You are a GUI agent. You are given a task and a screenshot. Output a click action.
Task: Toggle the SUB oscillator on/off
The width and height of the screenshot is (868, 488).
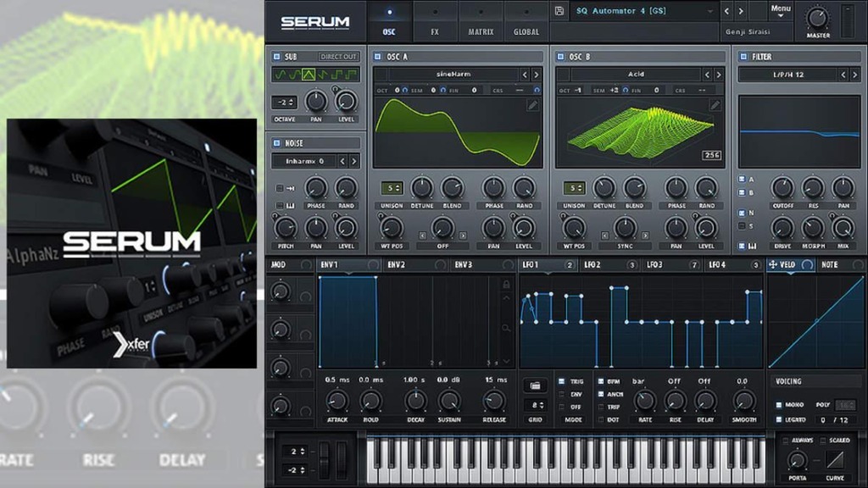pyautogui.click(x=277, y=57)
